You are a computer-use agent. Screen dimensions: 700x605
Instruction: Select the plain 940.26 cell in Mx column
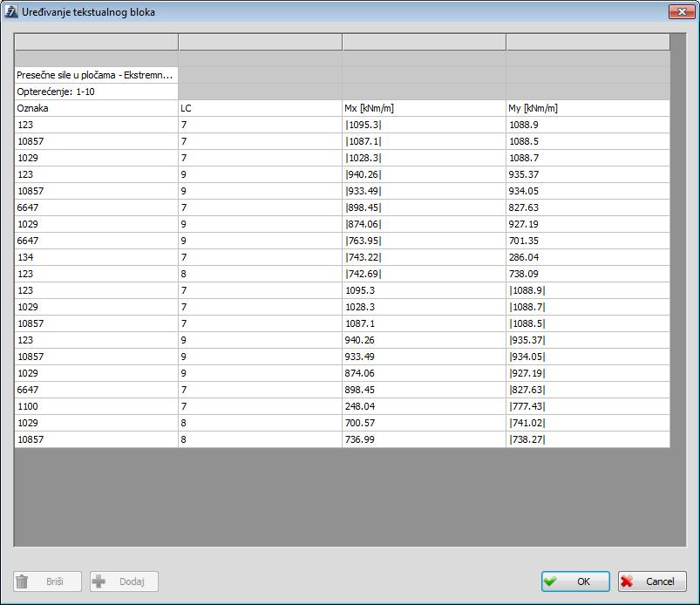425,339
